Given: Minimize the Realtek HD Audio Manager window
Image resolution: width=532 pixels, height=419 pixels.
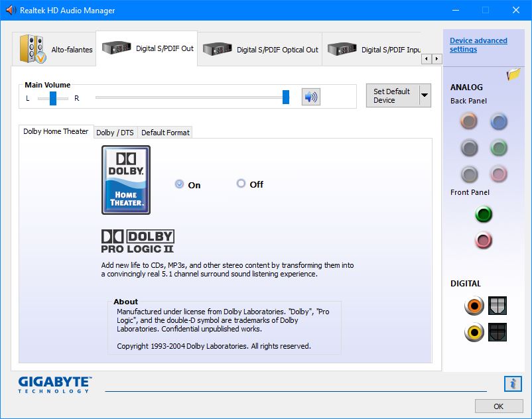Looking at the screenshot, I should pyautogui.click(x=456, y=10).
